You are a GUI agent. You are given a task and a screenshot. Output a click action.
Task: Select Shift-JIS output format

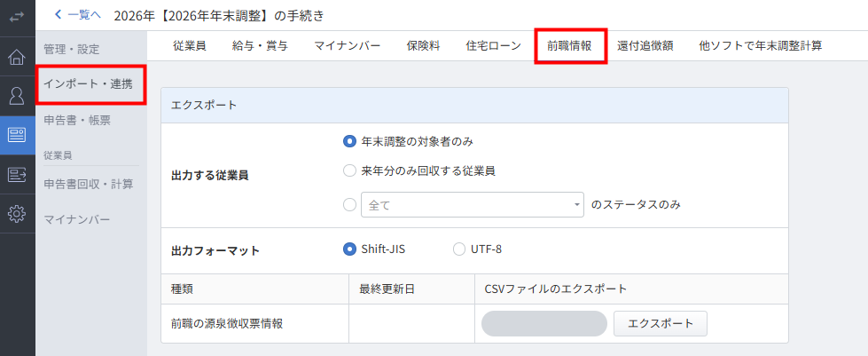(349, 249)
